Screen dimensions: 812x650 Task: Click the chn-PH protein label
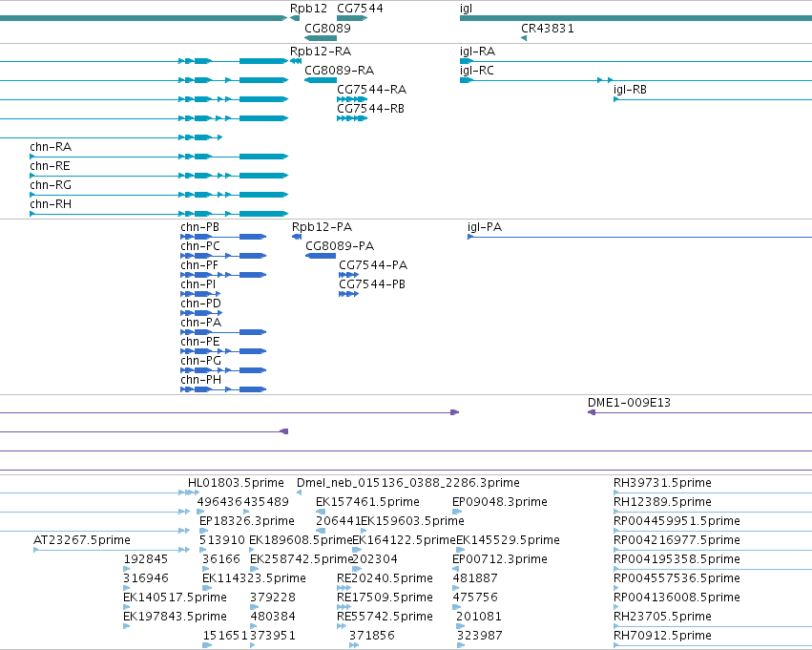(201, 381)
